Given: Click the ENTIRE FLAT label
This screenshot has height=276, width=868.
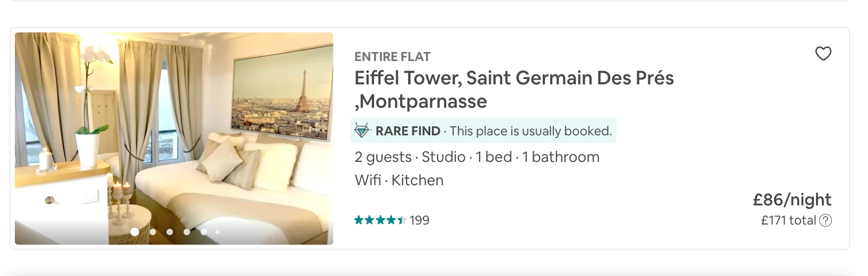Looking at the screenshot, I should click(392, 57).
